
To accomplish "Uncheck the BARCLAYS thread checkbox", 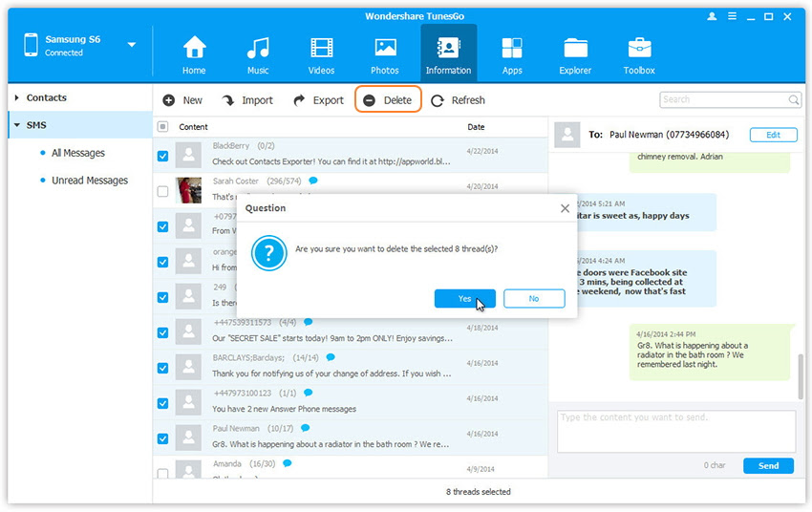I will (x=162, y=368).
